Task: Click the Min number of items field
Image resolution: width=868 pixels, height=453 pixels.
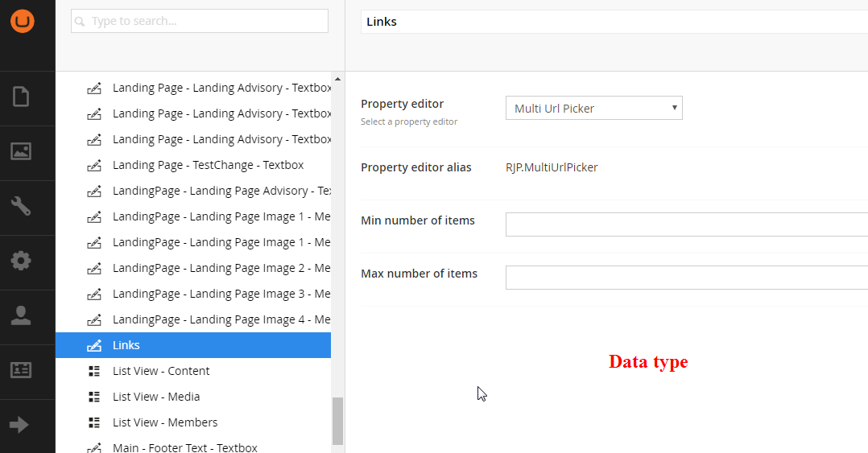Action: [686, 224]
